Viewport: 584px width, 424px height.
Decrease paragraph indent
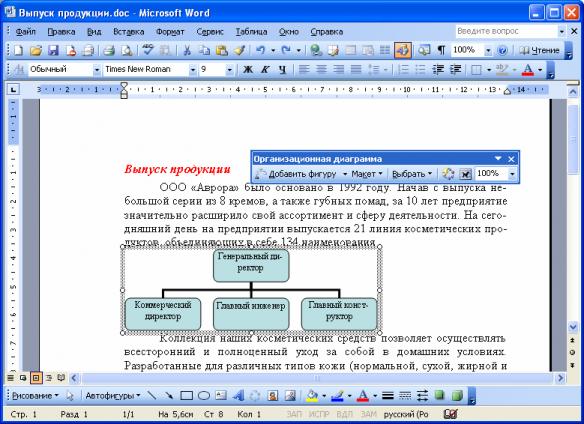pos(438,69)
